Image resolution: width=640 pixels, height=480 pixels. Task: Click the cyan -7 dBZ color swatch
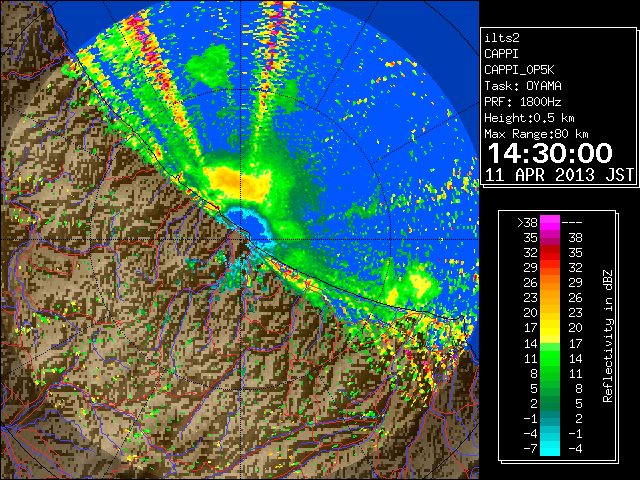coord(550,448)
